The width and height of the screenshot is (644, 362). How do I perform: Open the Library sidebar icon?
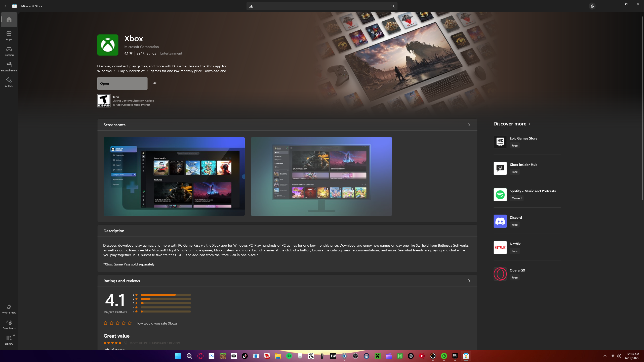[x=9, y=340]
